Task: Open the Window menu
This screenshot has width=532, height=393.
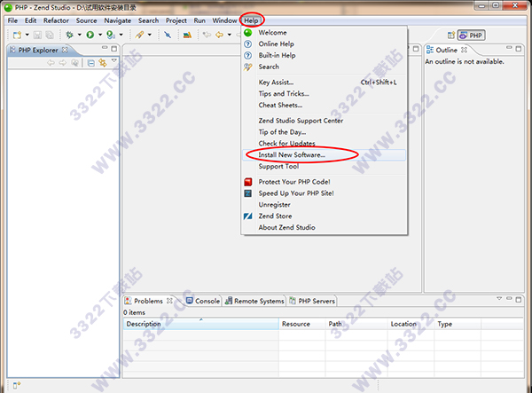Action: tap(224, 20)
